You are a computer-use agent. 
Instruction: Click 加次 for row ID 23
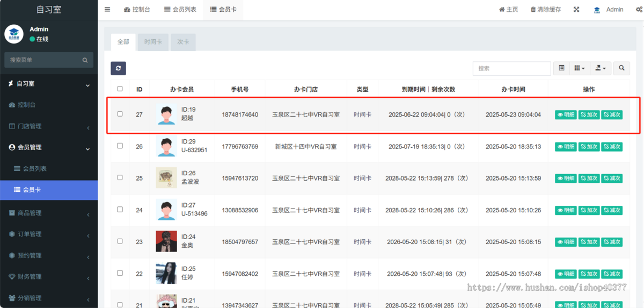[589, 242]
